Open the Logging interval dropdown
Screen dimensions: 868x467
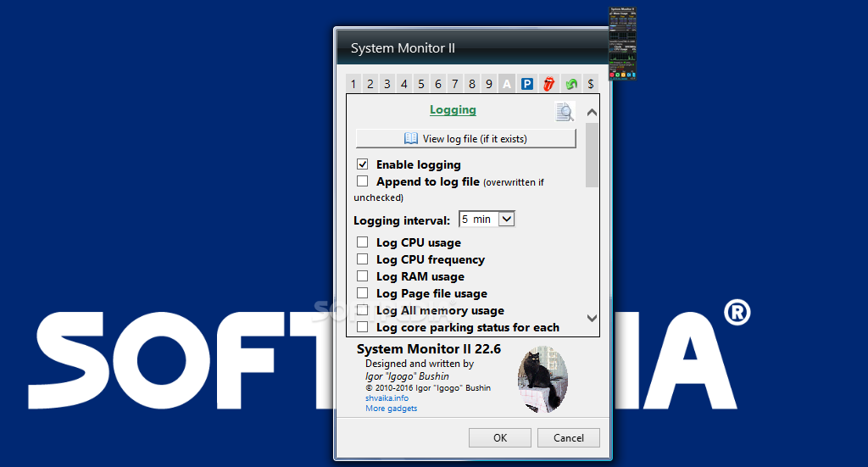(x=487, y=220)
